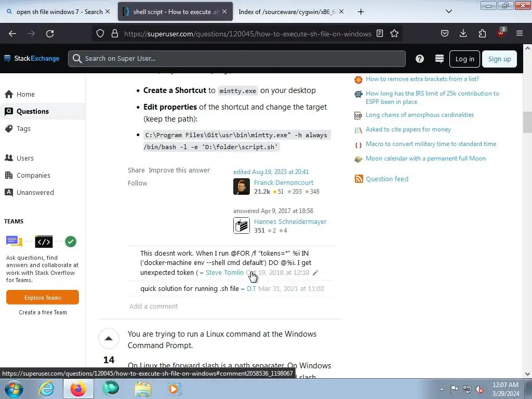Viewport: 532px width, 399px height.
Task: Open commenter D.T's profile link
Action: (x=251, y=289)
